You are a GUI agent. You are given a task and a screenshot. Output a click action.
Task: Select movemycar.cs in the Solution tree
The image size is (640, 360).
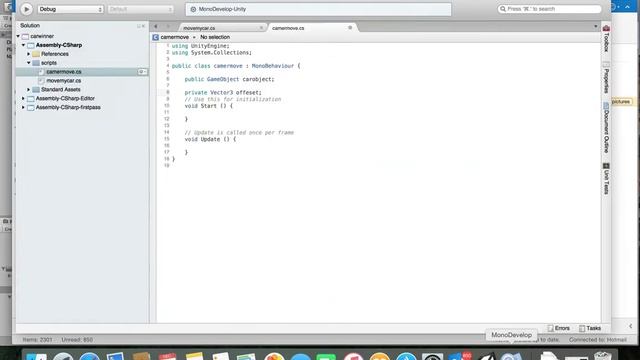(x=64, y=81)
